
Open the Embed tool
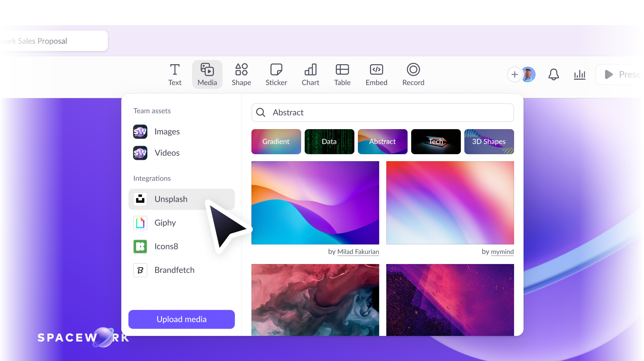pyautogui.click(x=376, y=75)
